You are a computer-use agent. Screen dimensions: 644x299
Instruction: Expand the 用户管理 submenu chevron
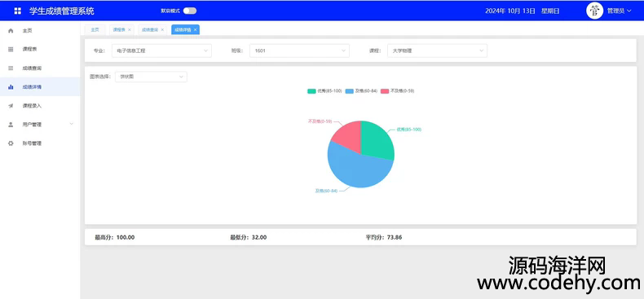72,124
